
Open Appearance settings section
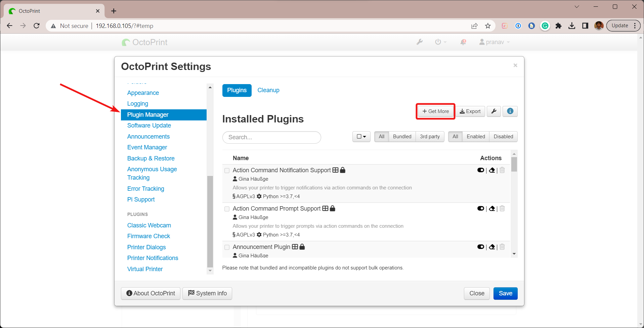(143, 93)
